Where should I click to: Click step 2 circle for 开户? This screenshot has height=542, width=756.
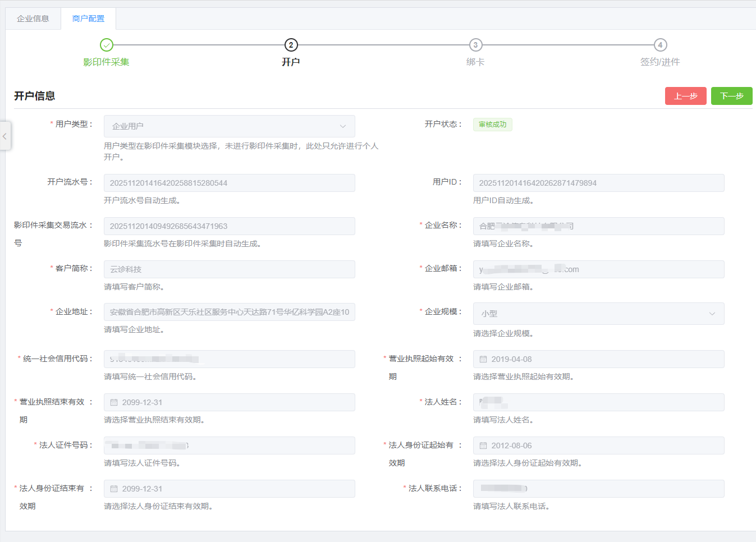click(291, 45)
